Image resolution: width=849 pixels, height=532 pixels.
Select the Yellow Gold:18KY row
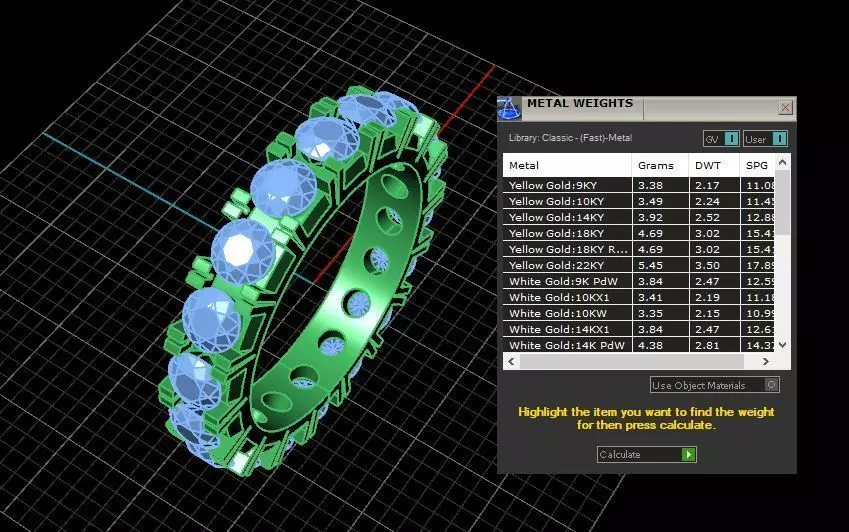[638, 233]
